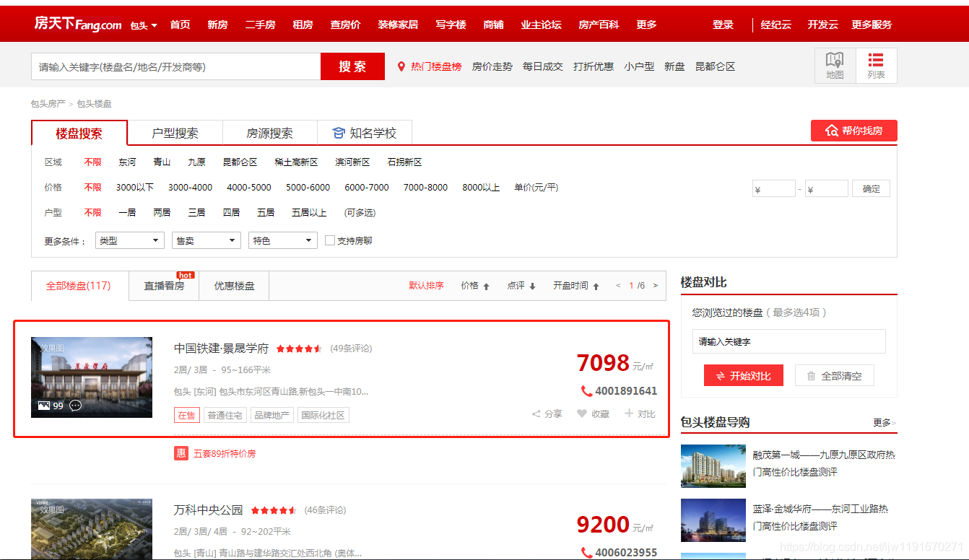Open 二手房 in the top navigation
This screenshot has height=560, width=969.
(260, 25)
